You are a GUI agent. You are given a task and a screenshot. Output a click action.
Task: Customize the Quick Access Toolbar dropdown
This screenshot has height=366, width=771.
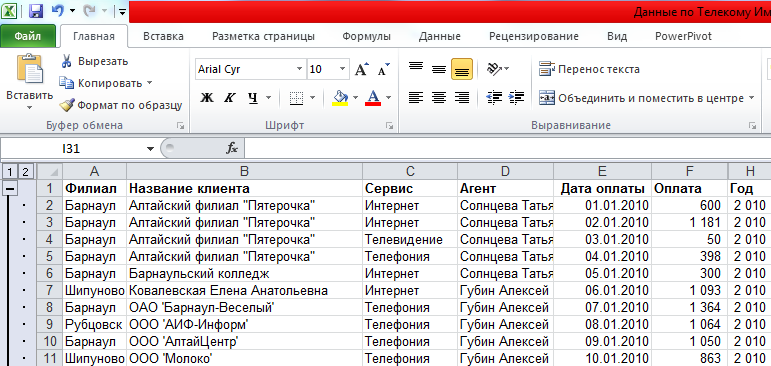coord(122,11)
